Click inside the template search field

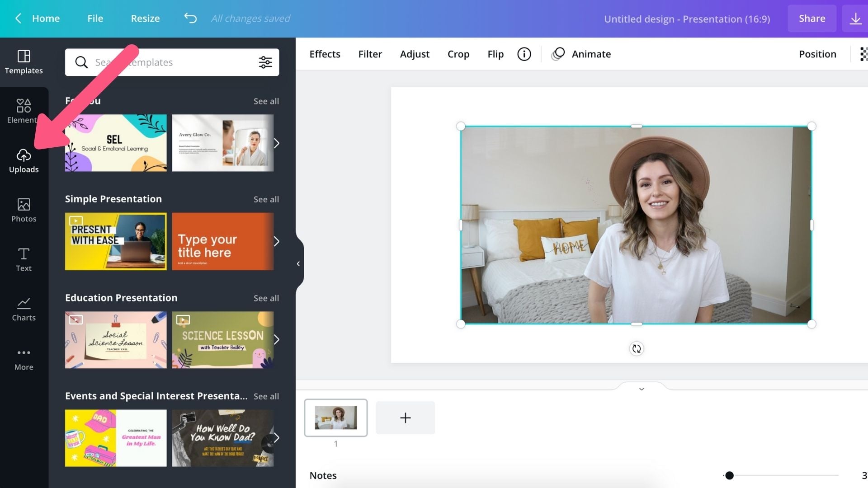[x=172, y=62]
